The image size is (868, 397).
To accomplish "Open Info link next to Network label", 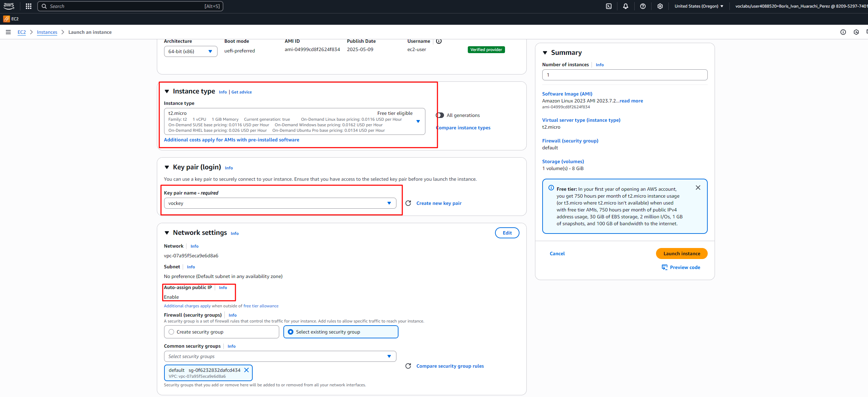I will click(194, 246).
